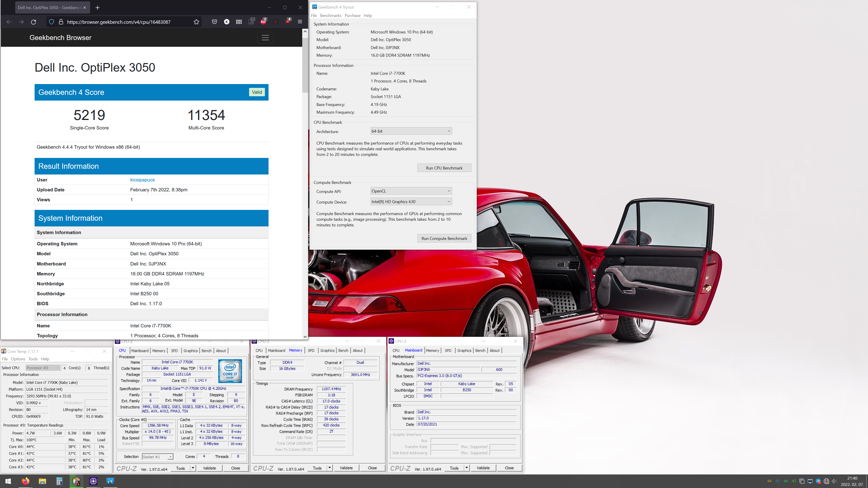Click the Intel Core i7 logo in CPU-Z
The height and width of the screenshot is (488, 868).
click(230, 371)
